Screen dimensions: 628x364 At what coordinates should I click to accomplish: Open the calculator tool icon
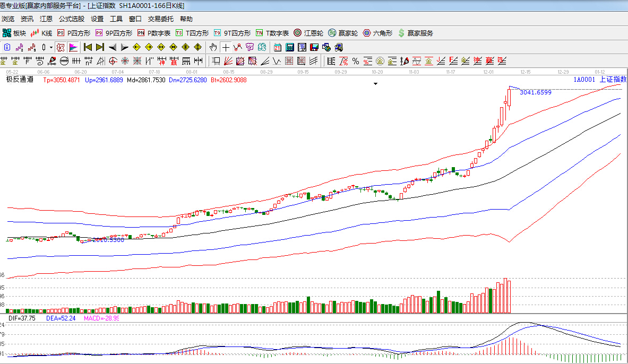pyautogui.click(x=289, y=47)
